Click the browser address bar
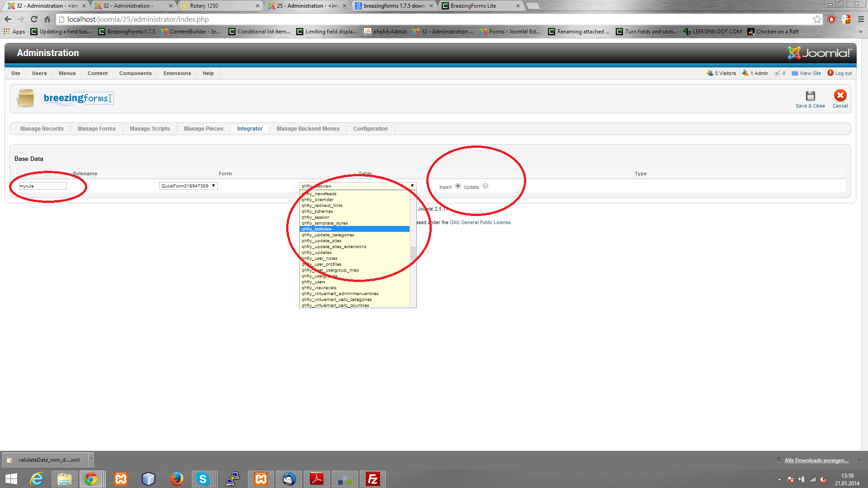The width and height of the screenshot is (868, 488). coord(434,19)
